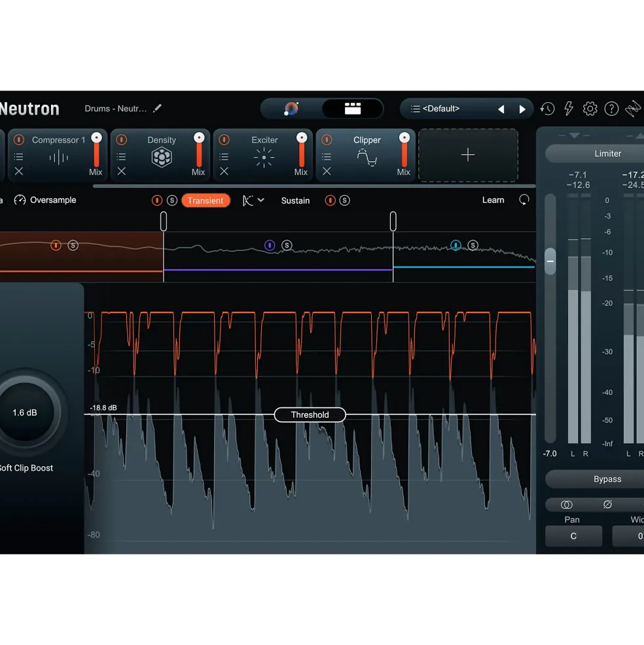Click the Pan value field C
644x645 pixels.
coord(573,536)
